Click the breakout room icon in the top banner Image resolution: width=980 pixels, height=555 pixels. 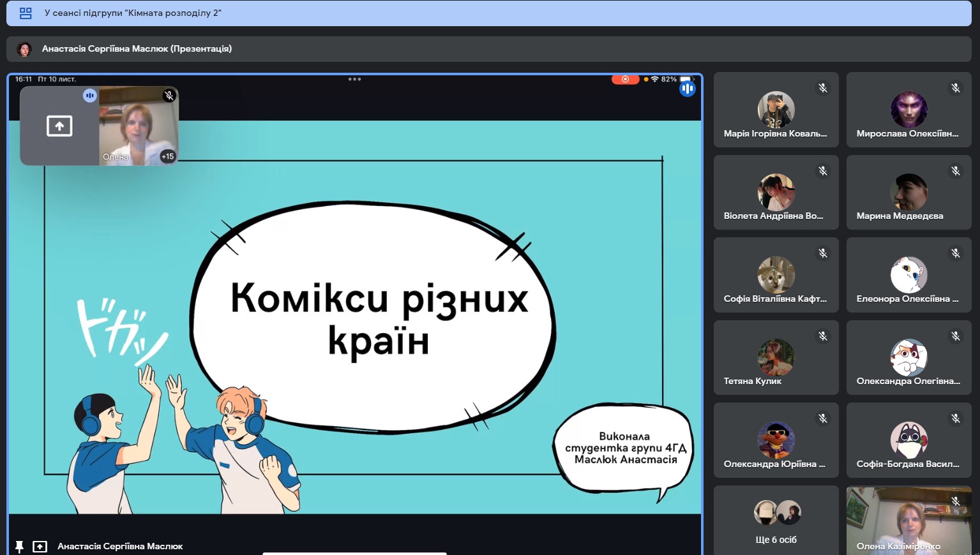click(x=26, y=13)
